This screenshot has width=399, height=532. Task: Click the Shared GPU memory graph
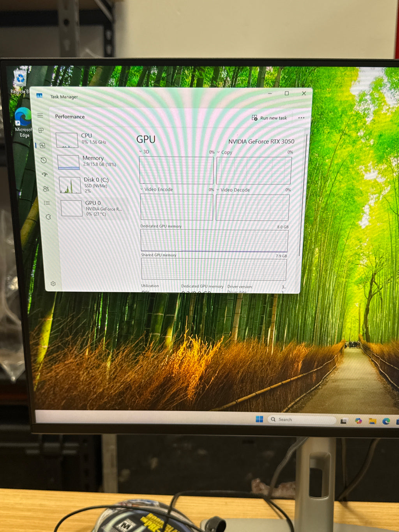[214, 269]
